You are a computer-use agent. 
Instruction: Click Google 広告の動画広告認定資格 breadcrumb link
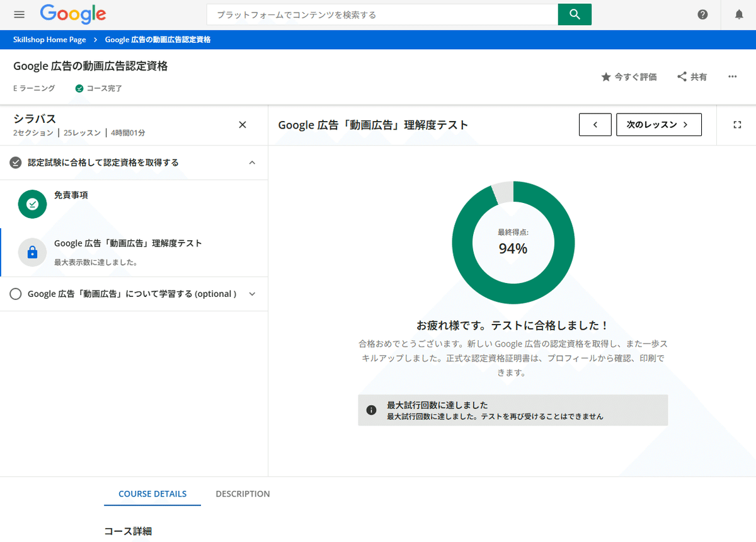click(x=157, y=40)
